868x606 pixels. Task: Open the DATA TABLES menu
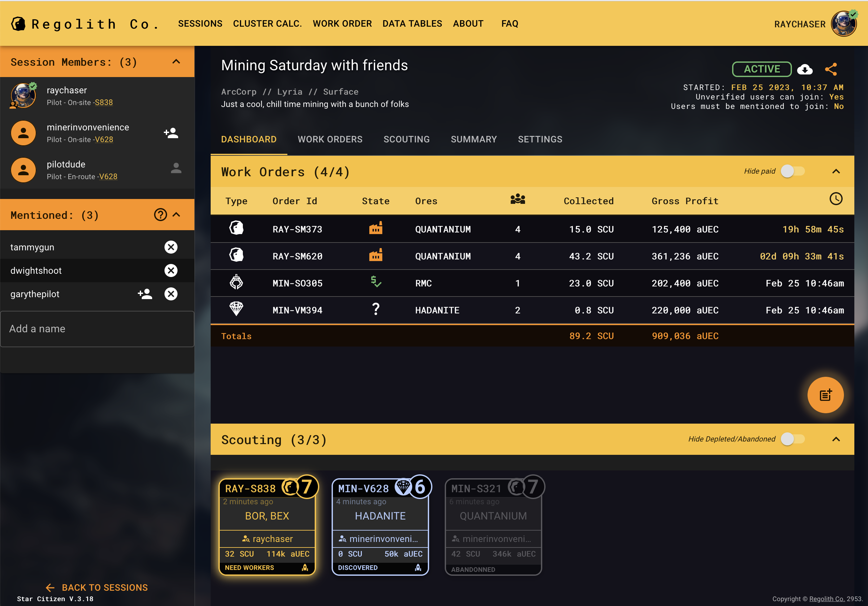pos(412,23)
